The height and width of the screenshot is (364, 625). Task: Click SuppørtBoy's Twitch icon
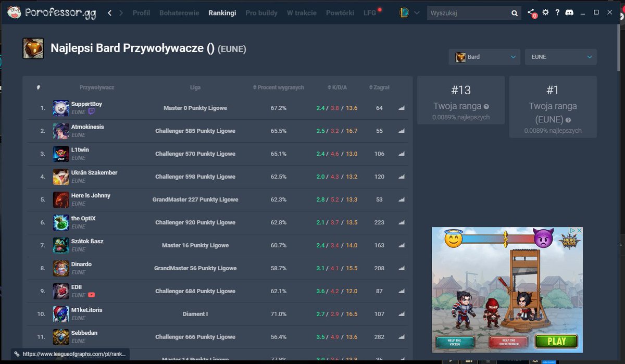point(92,111)
